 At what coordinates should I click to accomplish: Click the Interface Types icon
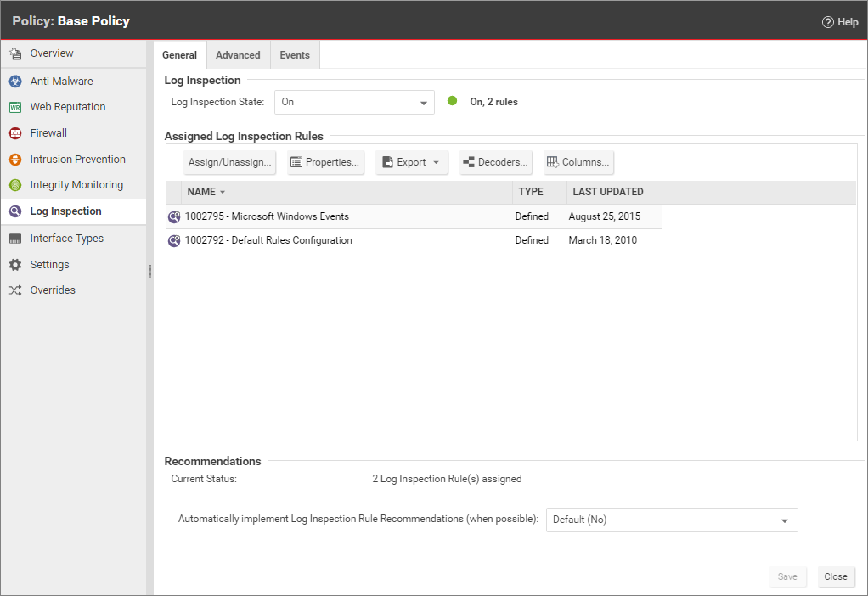point(15,239)
